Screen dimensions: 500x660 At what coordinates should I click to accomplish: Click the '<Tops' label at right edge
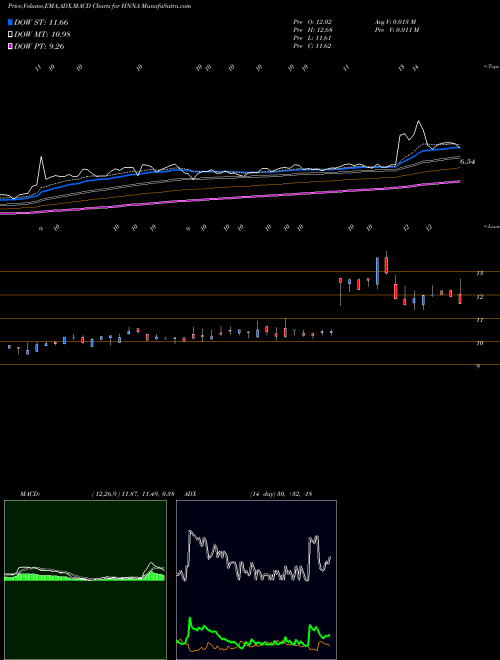(491, 67)
